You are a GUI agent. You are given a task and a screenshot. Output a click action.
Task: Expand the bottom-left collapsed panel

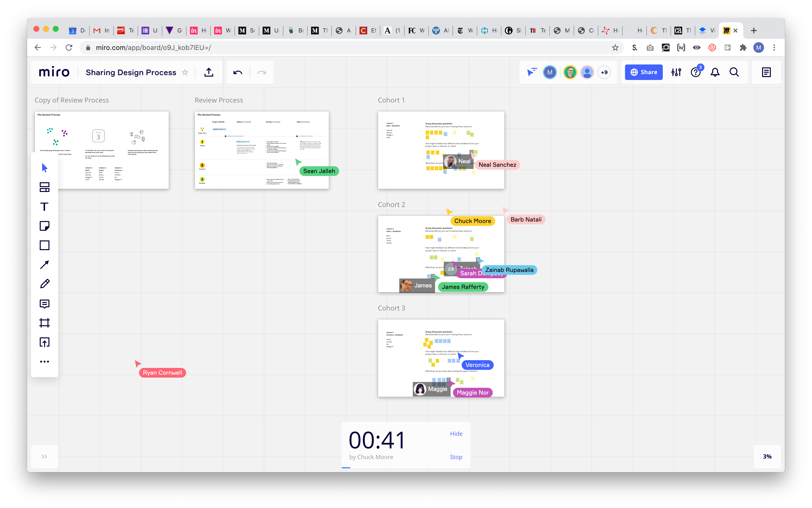[x=44, y=457]
